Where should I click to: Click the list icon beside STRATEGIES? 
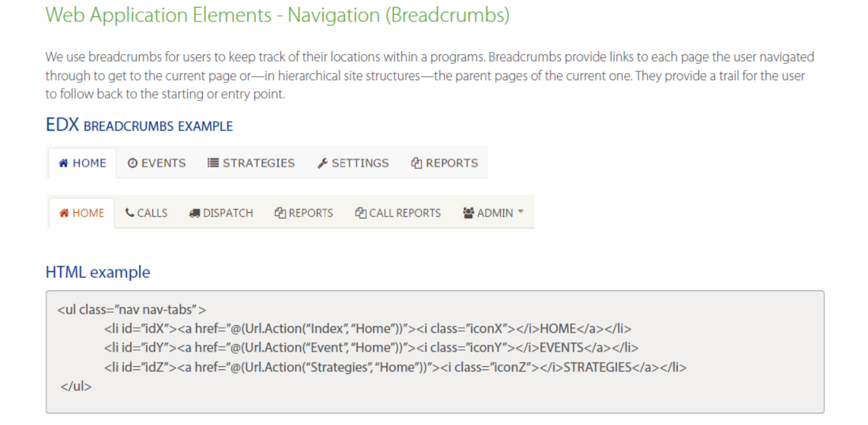[x=213, y=162]
